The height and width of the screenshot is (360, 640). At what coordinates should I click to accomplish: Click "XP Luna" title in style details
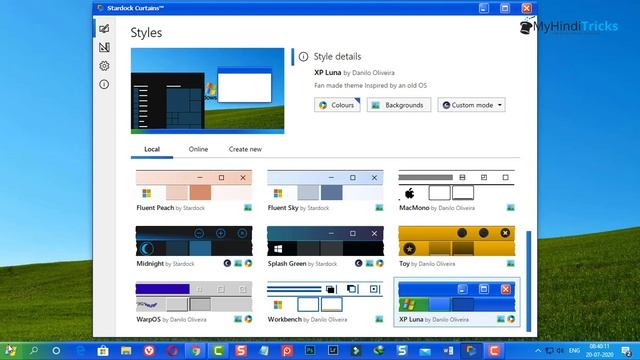click(328, 73)
